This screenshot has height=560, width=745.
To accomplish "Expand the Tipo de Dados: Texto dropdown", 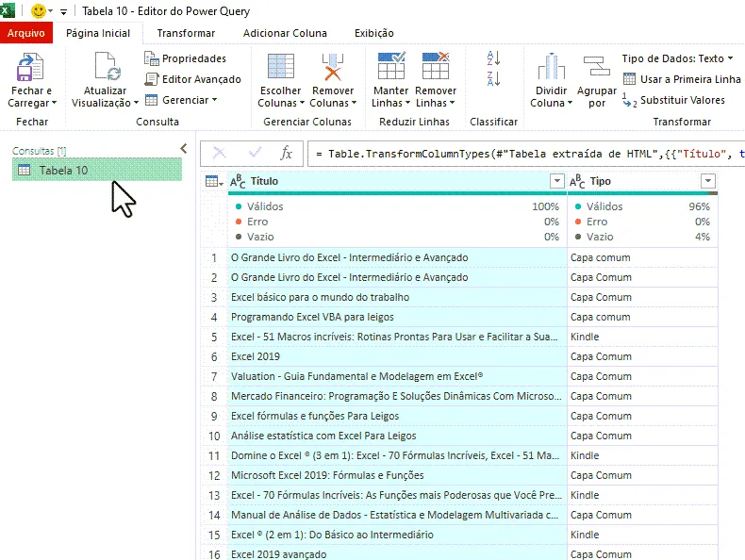I will pos(730,58).
